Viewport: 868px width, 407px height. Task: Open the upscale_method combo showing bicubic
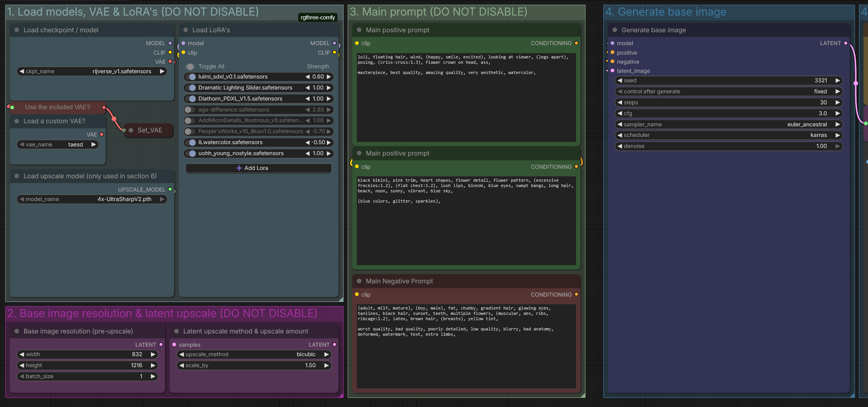[x=254, y=354]
